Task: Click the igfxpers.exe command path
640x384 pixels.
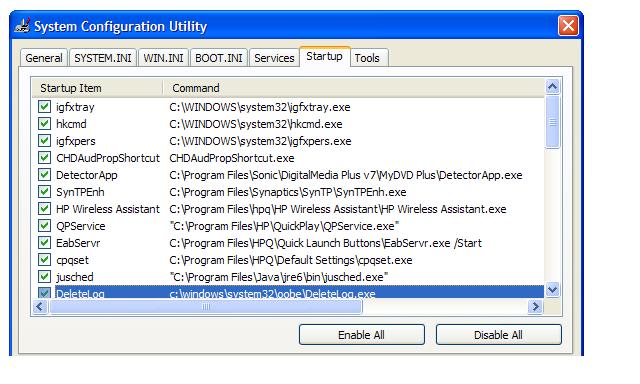Action: (260, 141)
